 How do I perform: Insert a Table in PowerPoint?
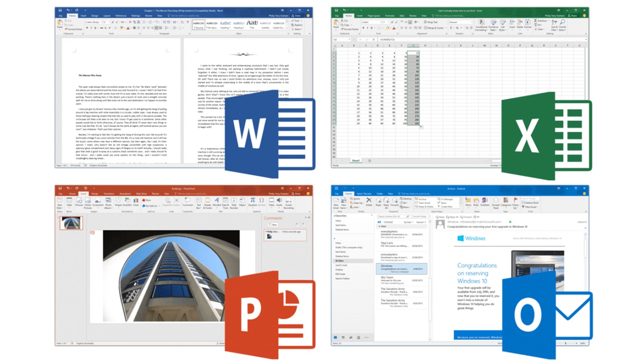(69, 202)
